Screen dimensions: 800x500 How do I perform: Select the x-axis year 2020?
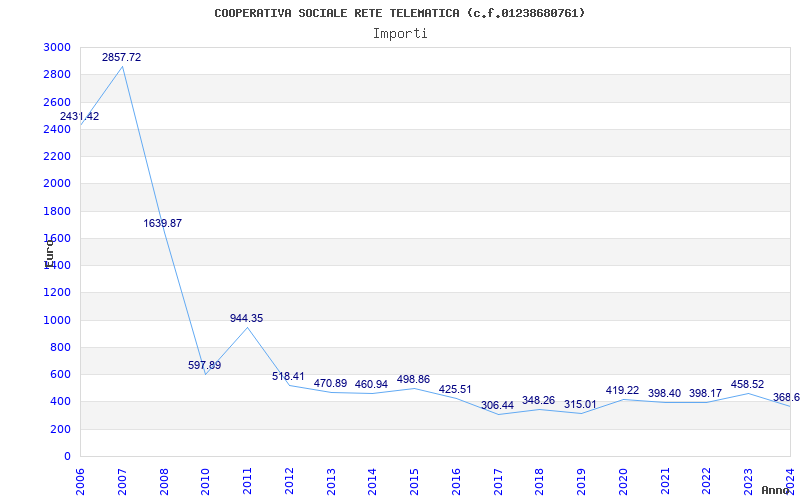623,482
